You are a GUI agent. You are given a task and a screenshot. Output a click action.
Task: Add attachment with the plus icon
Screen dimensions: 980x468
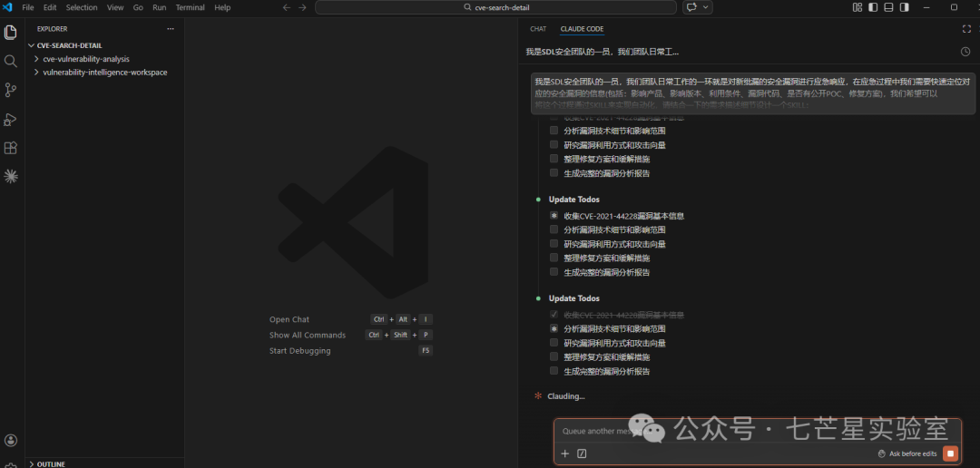tap(565, 453)
